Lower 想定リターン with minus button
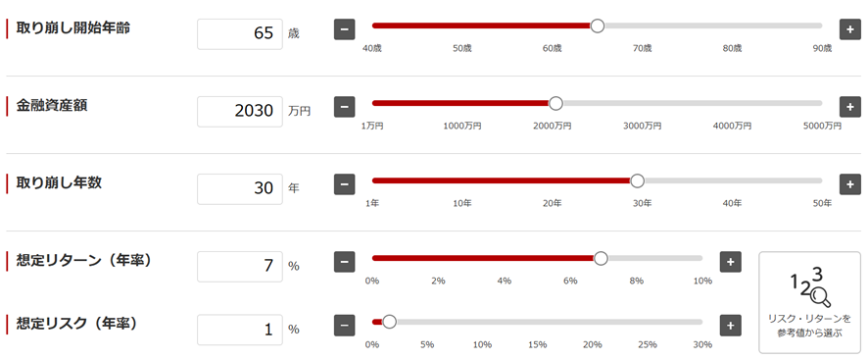The width and height of the screenshot is (868, 359). pos(344,262)
